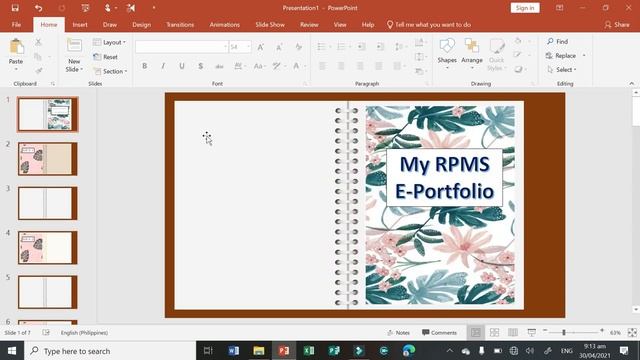Open the Change Case Aa dropdown
Screen dimensions: 640x360
point(259,66)
